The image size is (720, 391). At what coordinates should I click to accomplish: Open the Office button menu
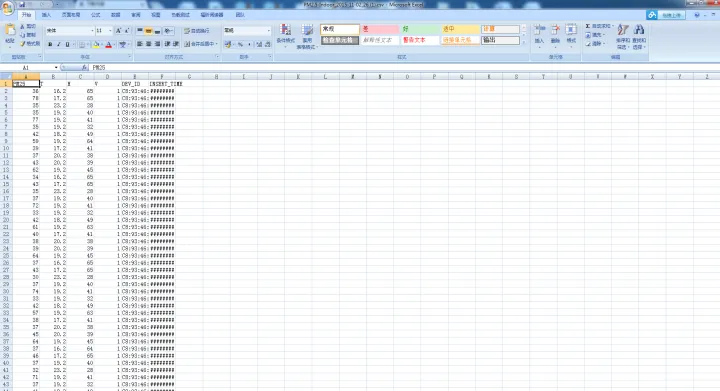[x=8, y=9]
